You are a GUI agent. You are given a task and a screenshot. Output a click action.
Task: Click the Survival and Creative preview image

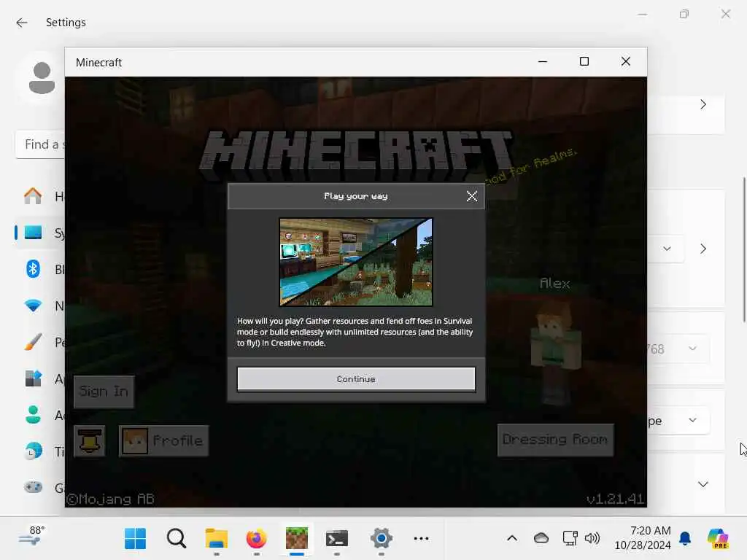click(x=356, y=262)
